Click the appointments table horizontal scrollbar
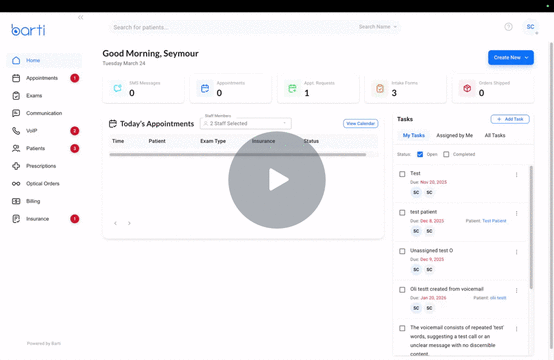This screenshot has width=554, height=360. [238, 155]
